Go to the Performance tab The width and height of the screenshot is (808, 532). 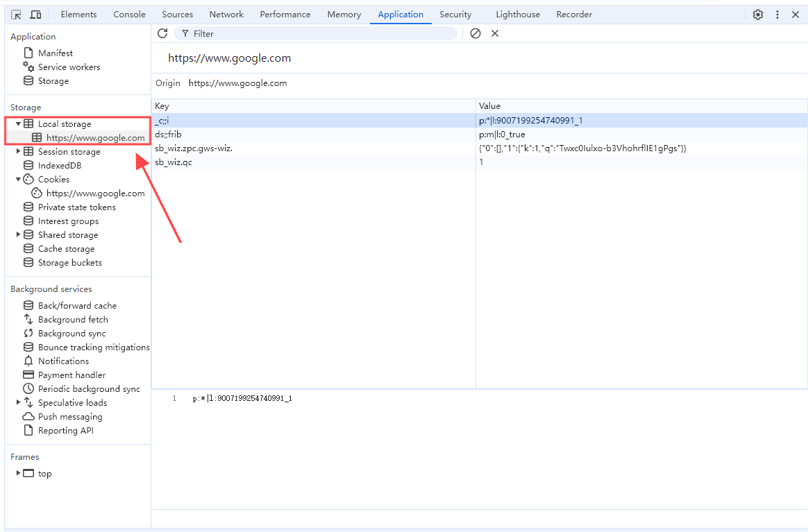[285, 15]
